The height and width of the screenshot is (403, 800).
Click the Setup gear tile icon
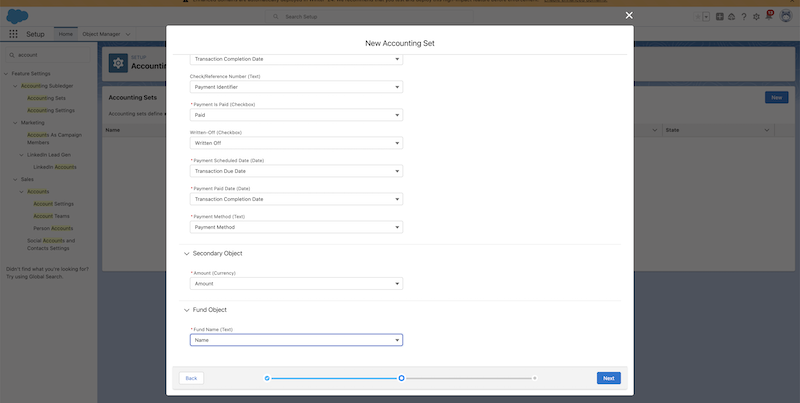118,63
